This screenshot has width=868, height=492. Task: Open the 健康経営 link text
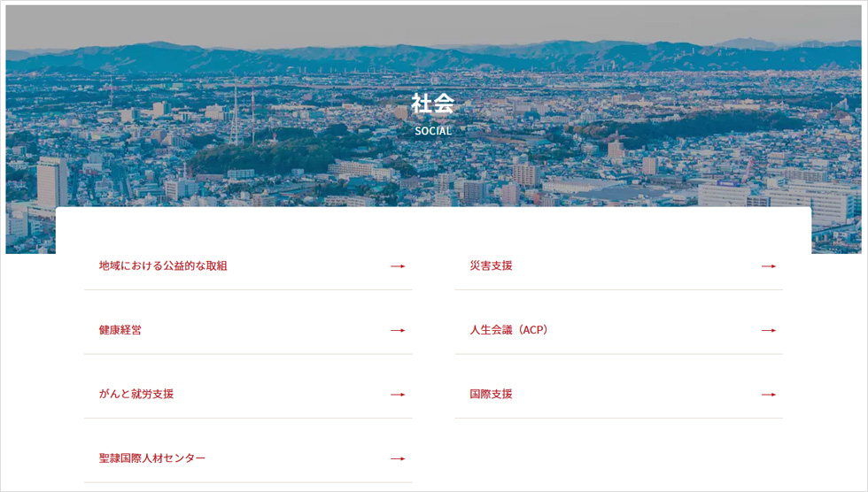[x=120, y=330]
